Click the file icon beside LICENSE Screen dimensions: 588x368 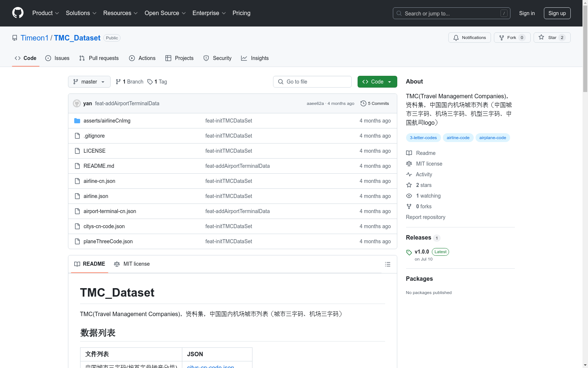click(x=77, y=151)
